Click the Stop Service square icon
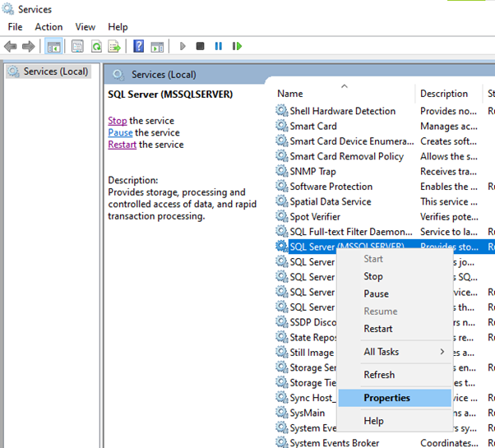Image resolution: width=495 pixels, height=448 pixels. click(200, 46)
